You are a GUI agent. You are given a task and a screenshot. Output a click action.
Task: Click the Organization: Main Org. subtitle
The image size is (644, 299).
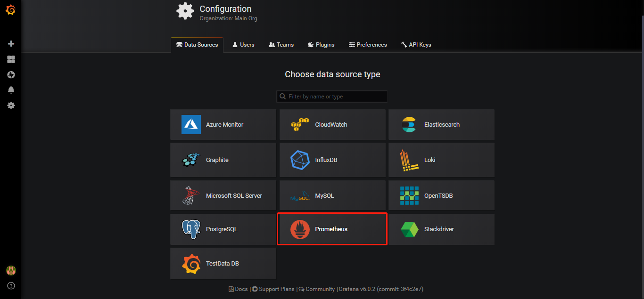pyautogui.click(x=229, y=19)
